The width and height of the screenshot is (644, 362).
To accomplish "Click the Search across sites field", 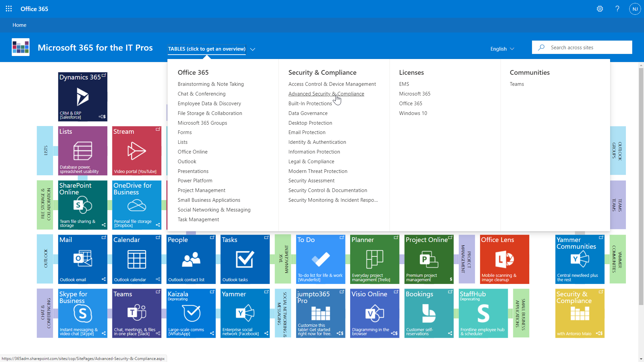I will click(x=582, y=47).
